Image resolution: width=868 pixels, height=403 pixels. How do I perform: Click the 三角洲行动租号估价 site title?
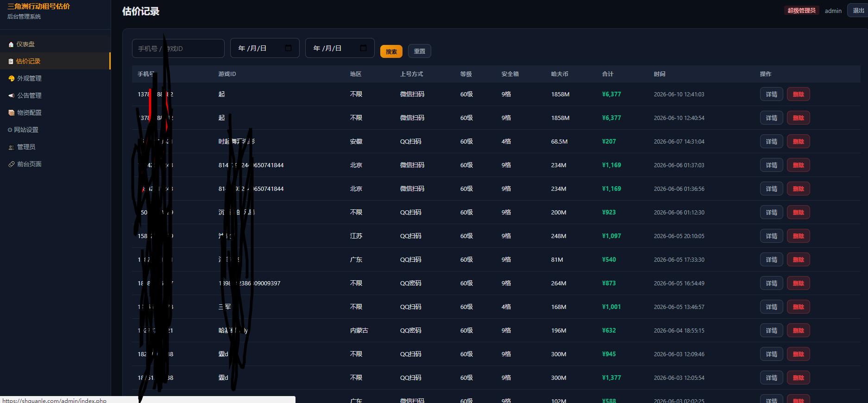[38, 6]
